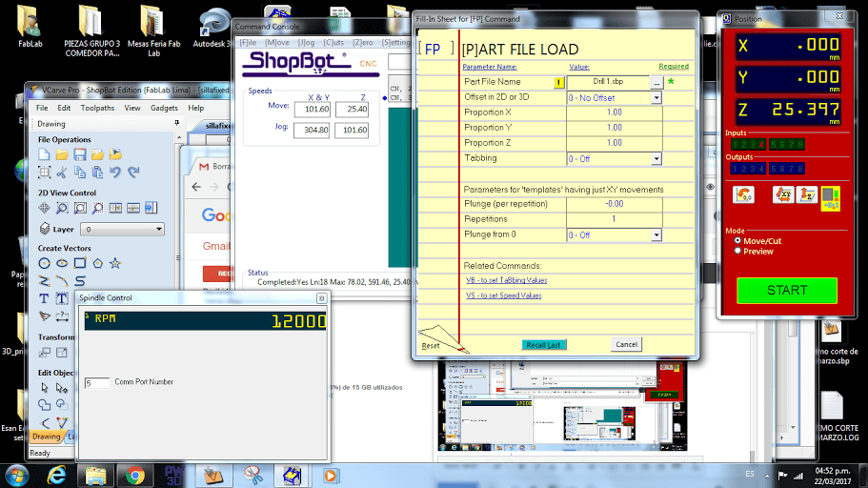The image size is (868, 488).
Task: Open the Offset in 2D or 3D dropdown
Action: tap(656, 97)
